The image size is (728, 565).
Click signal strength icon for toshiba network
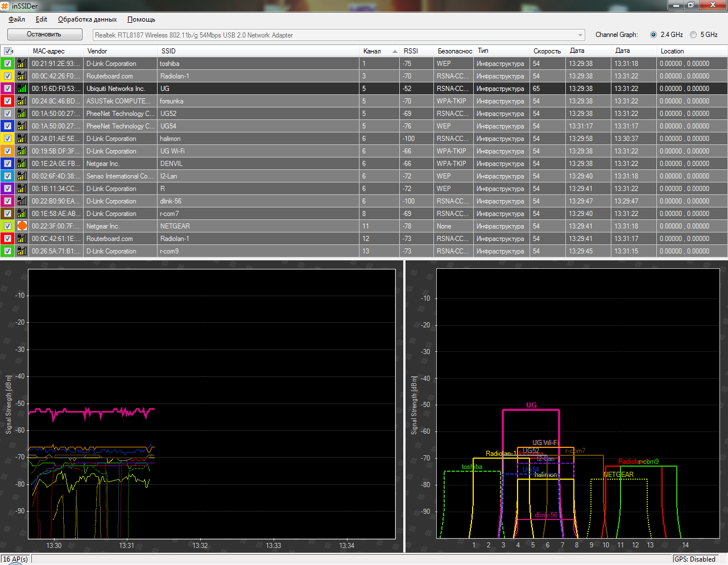tap(22, 64)
